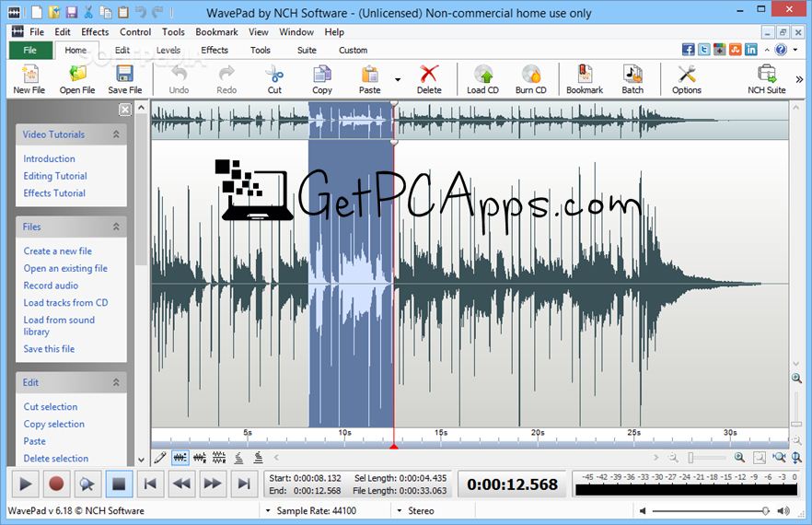Screen dimensions: 812x525
Task: Click the sidebar scroll down arrow
Action: 141,460
